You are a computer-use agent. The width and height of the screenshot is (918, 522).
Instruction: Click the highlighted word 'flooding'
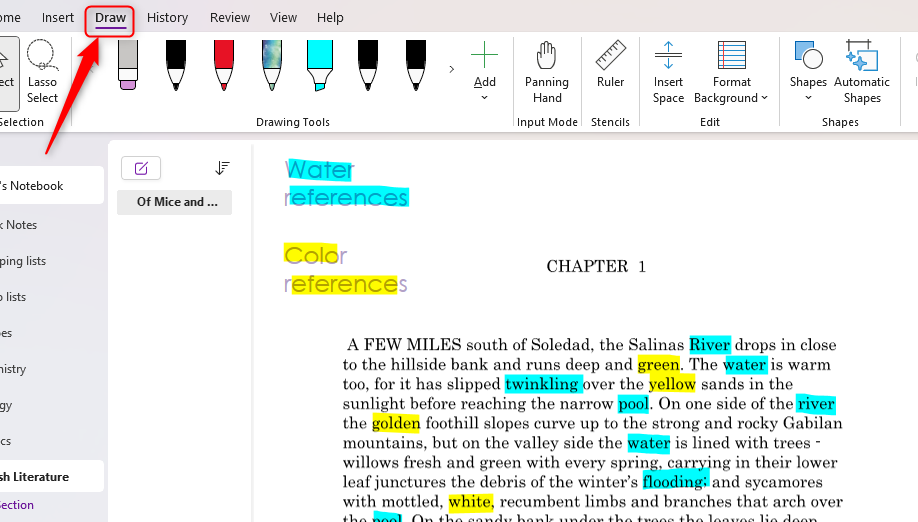(675, 482)
